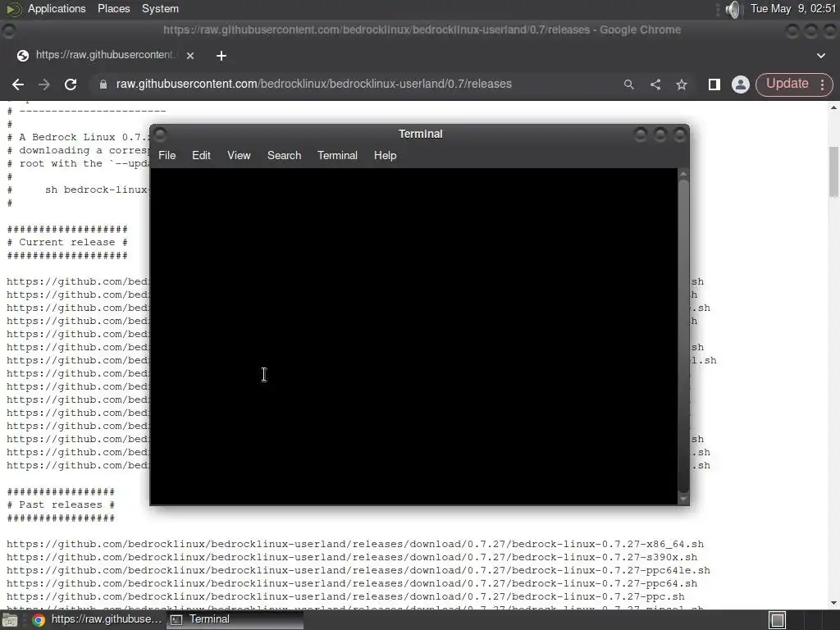Open Chrome's search/zoom magnifier icon
The image size is (840, 630).
click(629, 84)
